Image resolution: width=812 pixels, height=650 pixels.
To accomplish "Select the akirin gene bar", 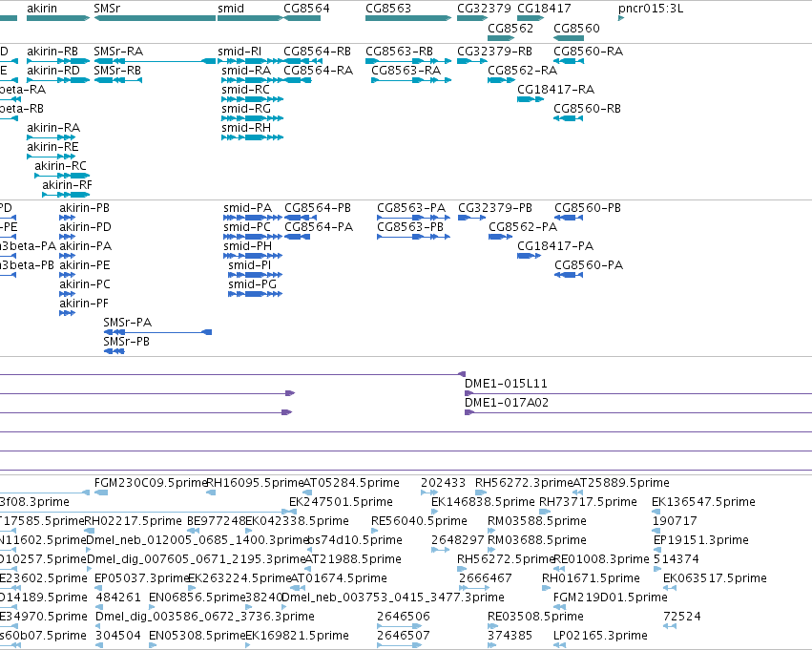I will [58, 18].
